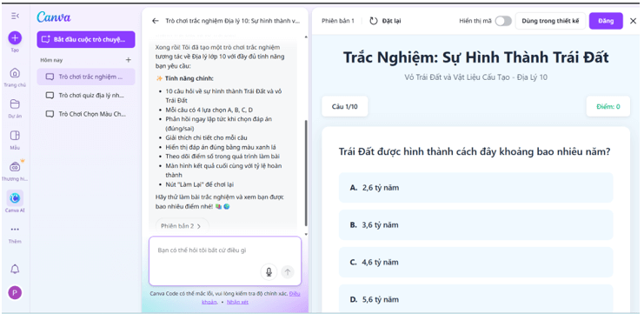Click the microphone voice input icon
Viewport: 644px width, 314px height.
click(x=269, y=271)
